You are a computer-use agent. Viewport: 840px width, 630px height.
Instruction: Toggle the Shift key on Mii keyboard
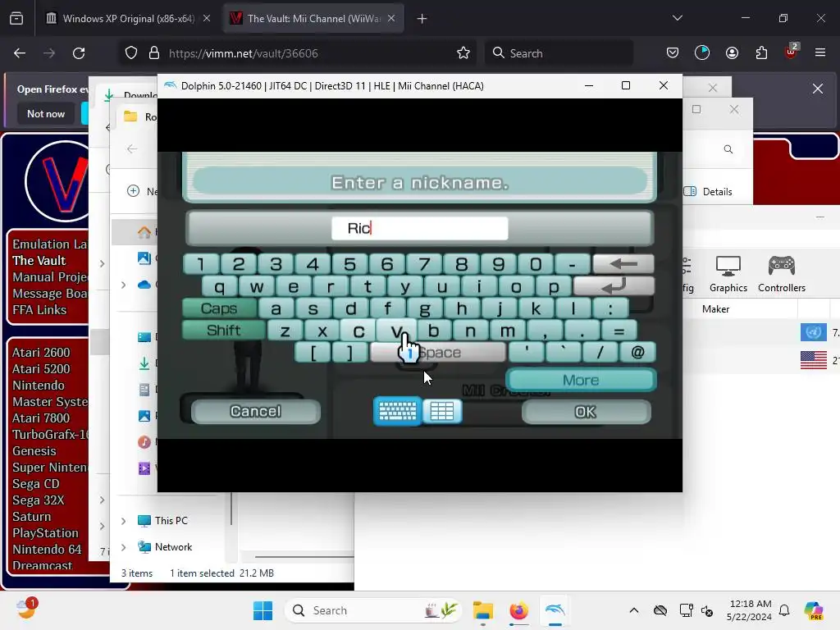[x=223, y=330]
